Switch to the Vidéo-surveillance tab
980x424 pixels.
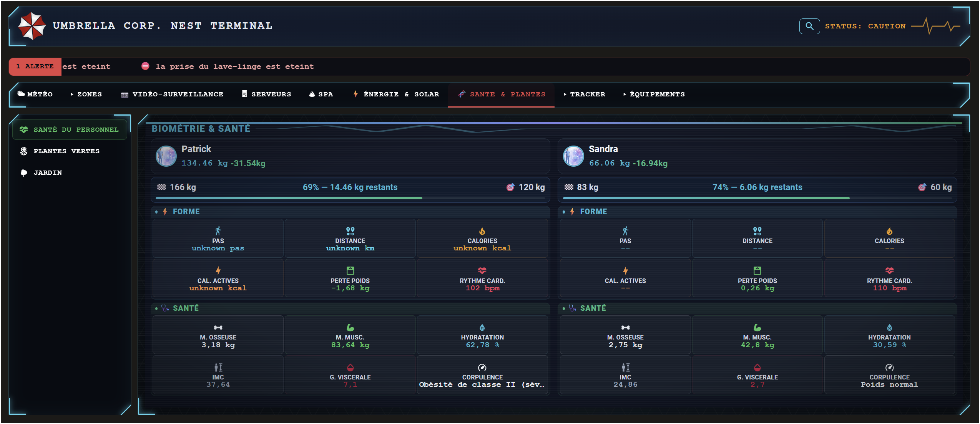[x=172, y=94]
